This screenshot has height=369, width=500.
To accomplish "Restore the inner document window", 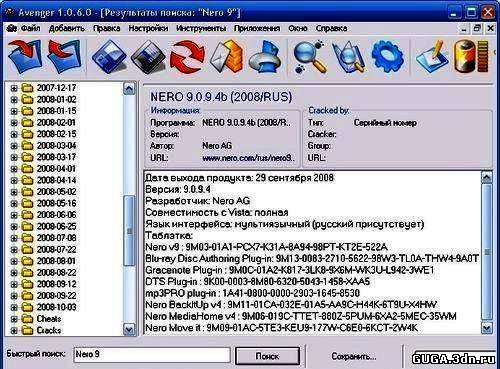I will click(x=477, y=29).
